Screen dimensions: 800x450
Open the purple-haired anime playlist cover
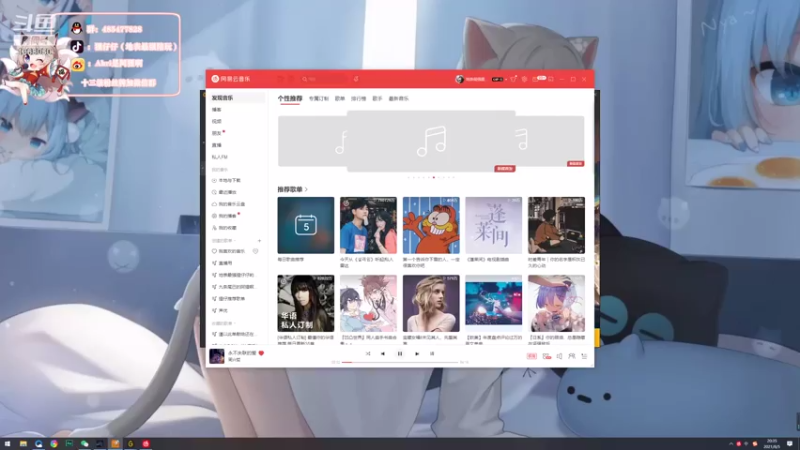pyautogui.click(x=556, y=303)
